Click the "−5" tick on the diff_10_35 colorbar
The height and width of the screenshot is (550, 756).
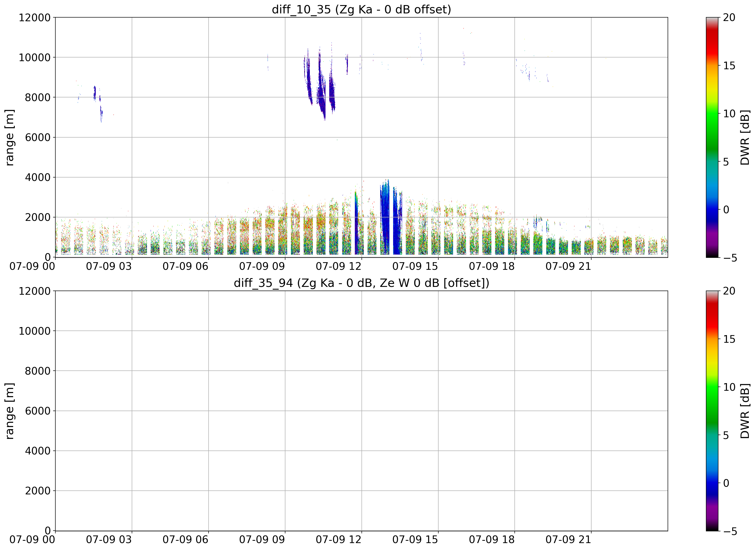pyautogui.click(x=730, y=258)
